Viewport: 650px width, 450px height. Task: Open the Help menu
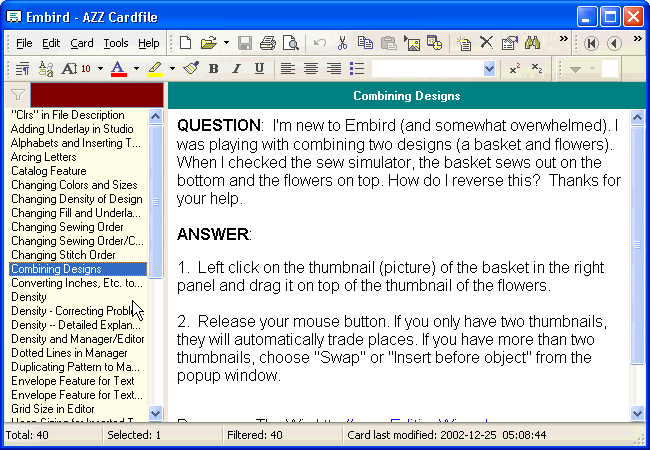[x=148, y=43]
